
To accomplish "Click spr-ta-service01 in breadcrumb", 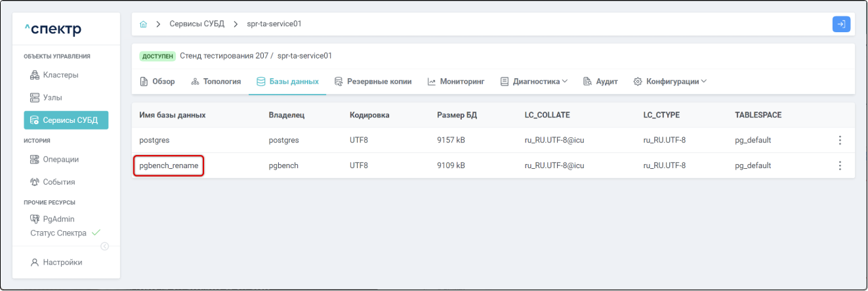I will (x=274, y=24).
